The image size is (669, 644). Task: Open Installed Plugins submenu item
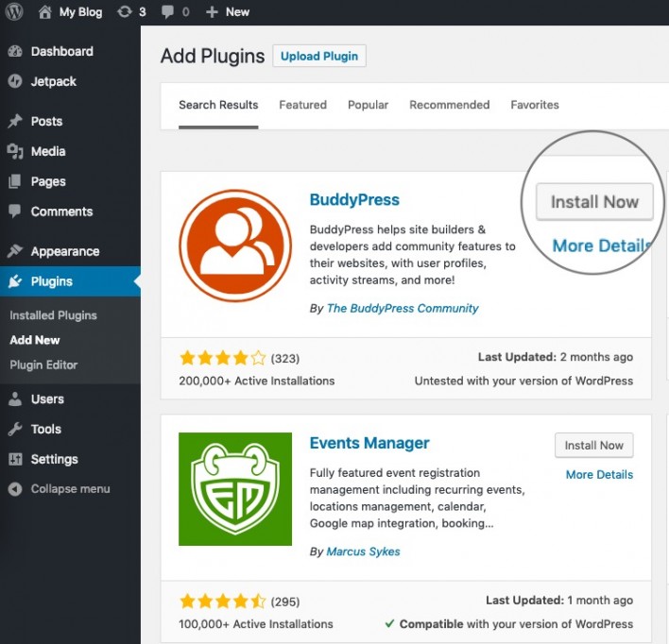click(53, 315)
